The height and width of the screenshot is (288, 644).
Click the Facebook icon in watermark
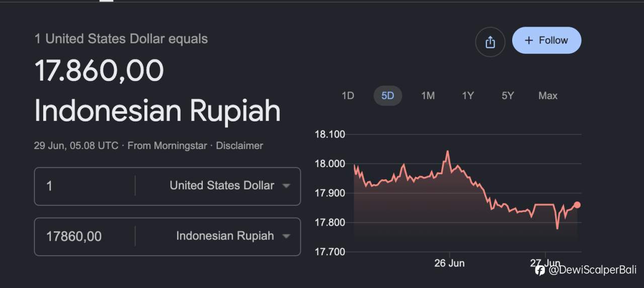pos(540,270)
